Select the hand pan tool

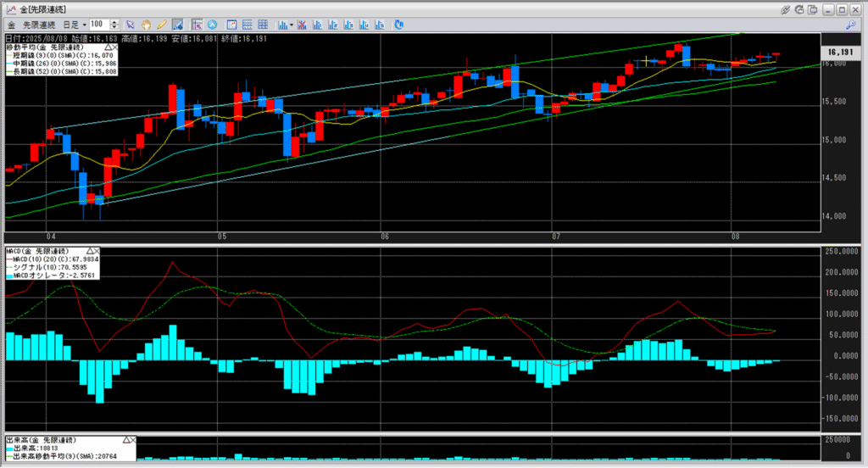click(x=146, y=25)
